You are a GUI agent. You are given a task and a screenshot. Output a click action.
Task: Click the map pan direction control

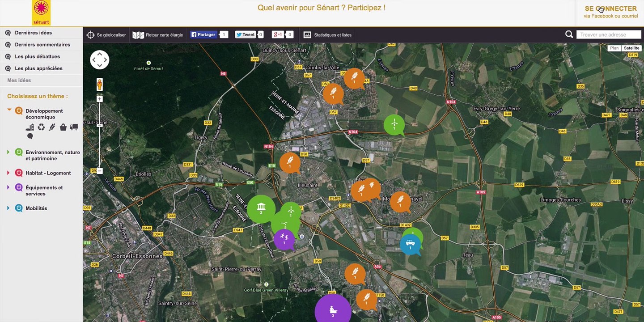point(100,59)
